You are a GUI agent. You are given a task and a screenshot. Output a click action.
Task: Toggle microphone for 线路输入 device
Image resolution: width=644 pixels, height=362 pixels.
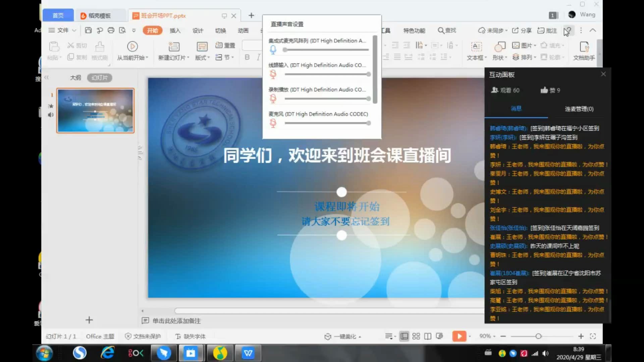coord(272,74)
